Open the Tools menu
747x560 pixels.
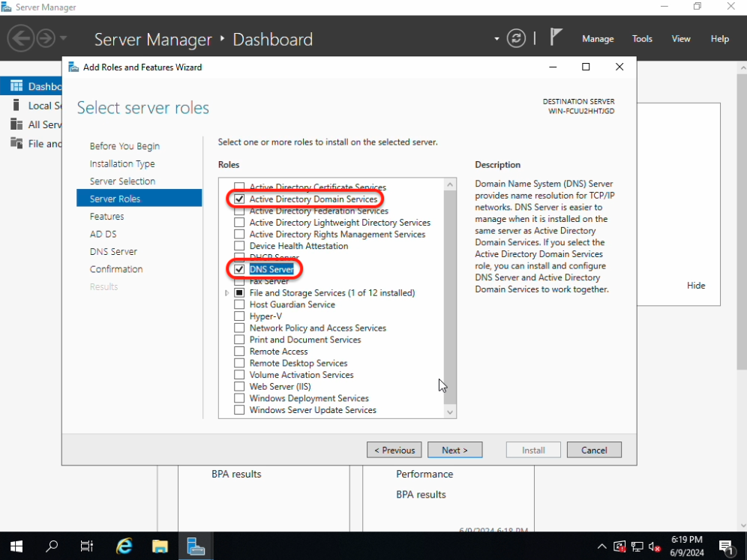[x=642, y=38]
